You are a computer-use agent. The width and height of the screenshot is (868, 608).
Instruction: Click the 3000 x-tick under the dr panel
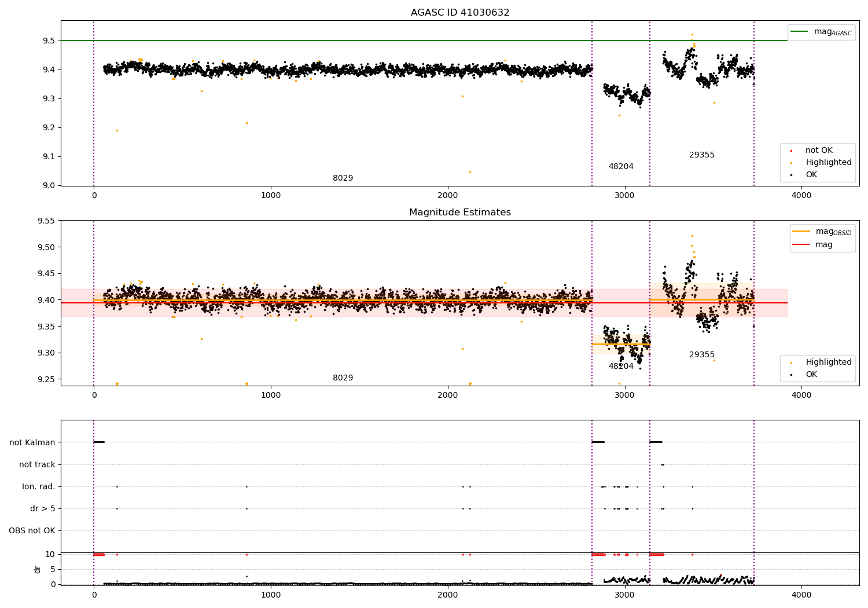pyautogui.click(x=625, y=595)
